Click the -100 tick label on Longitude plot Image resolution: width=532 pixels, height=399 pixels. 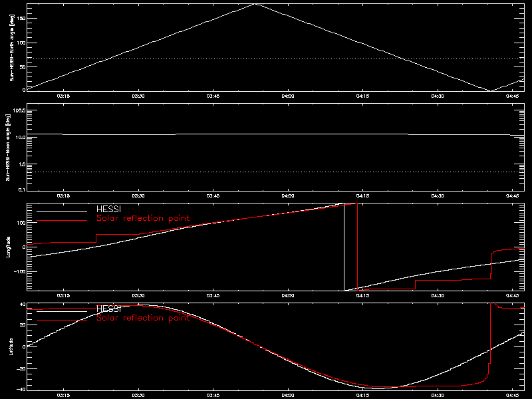pyautogui.click(x=20, y=272)
